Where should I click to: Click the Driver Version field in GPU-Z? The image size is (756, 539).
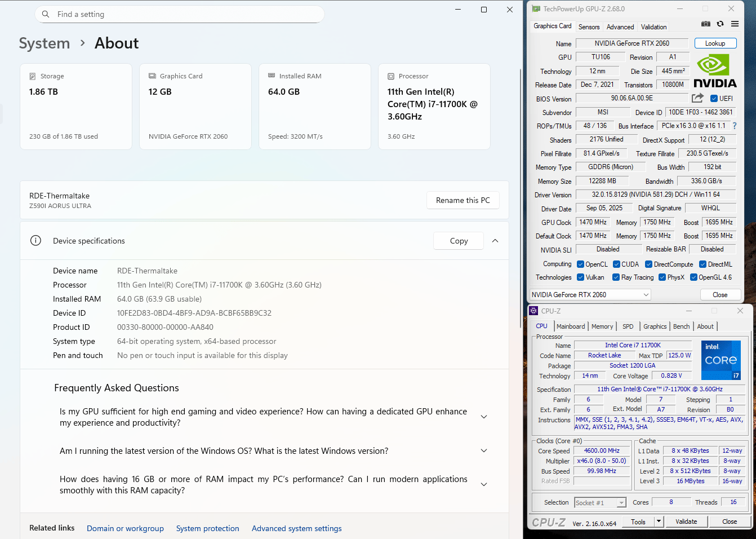coord(656,195)
